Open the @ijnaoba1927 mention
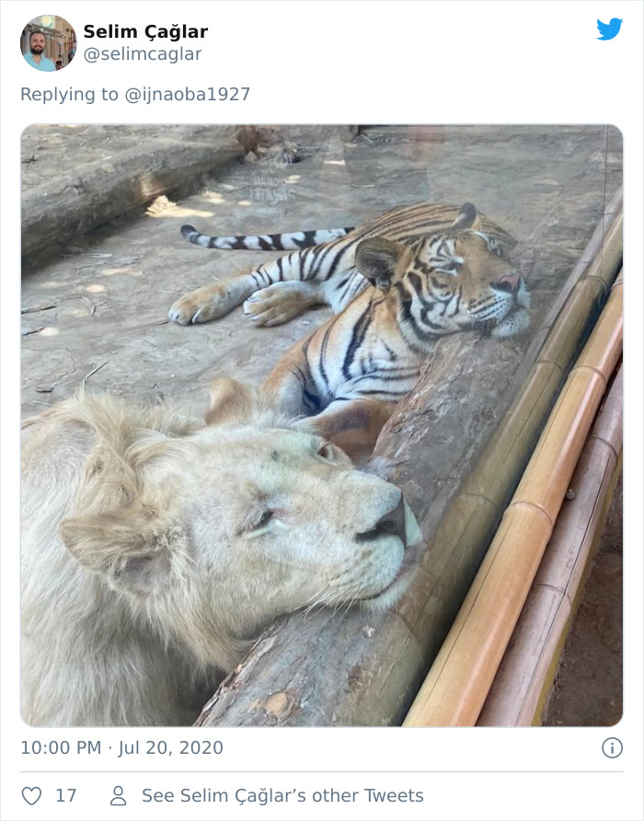 tap(188, 94)
